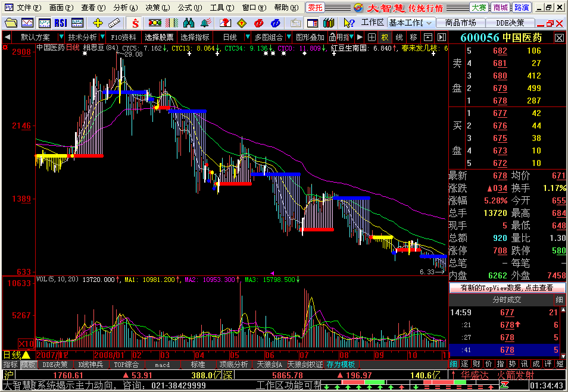Open the 画面(P) menu
Image resolution: width=568 pixels, height=392 pixels.
[61, 8]
